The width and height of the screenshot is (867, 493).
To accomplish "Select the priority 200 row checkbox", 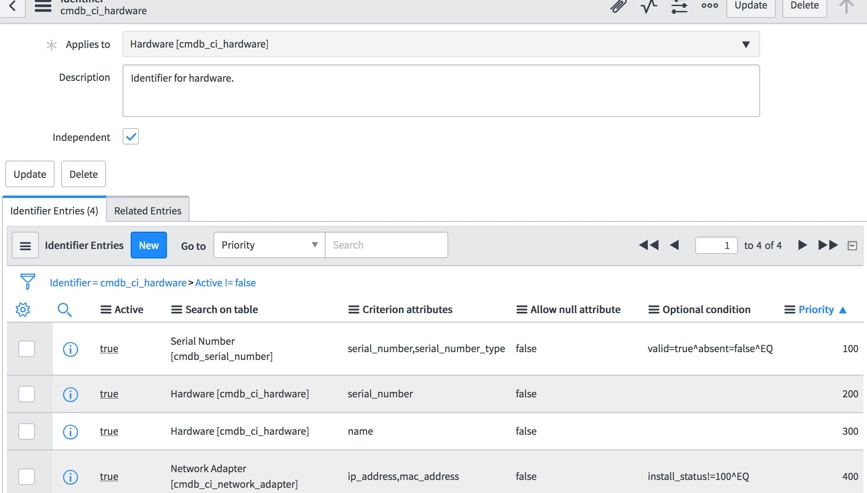I will point(27,394).
